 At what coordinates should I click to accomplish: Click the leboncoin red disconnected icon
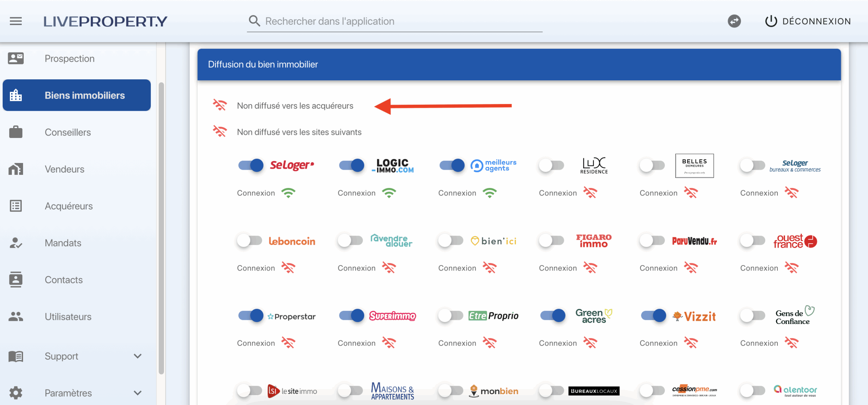tap(288, 268)
